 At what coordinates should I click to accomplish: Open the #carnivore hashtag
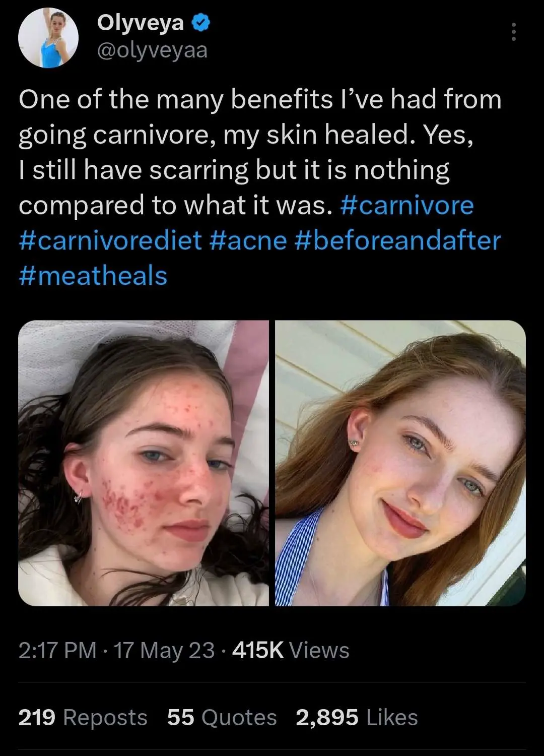coord(407,205)
